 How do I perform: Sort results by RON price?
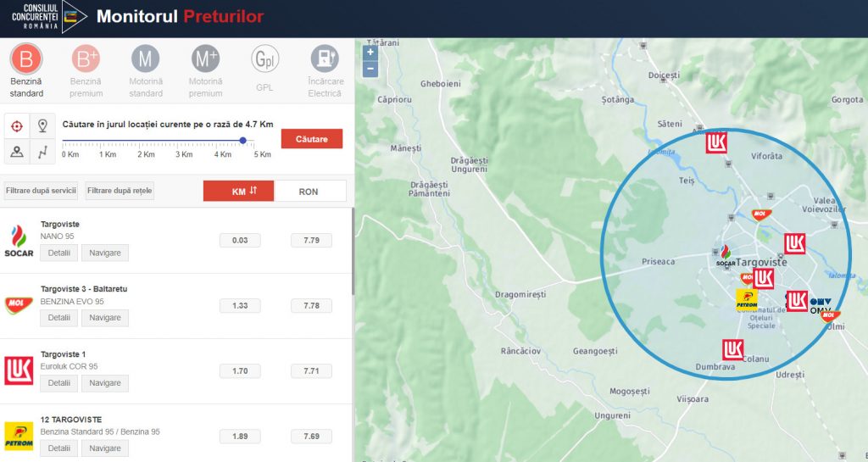click(309, 191)
